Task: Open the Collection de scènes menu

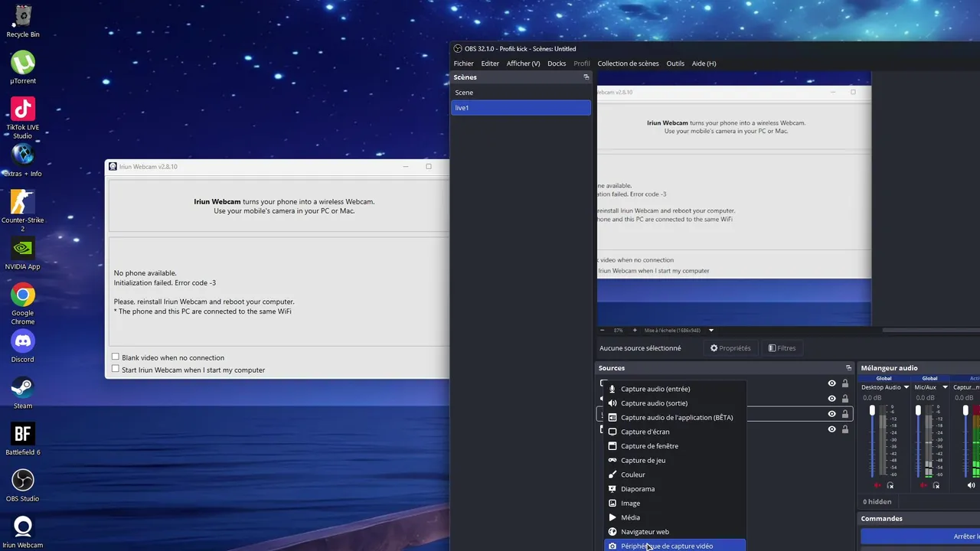Action: [628, 64]
